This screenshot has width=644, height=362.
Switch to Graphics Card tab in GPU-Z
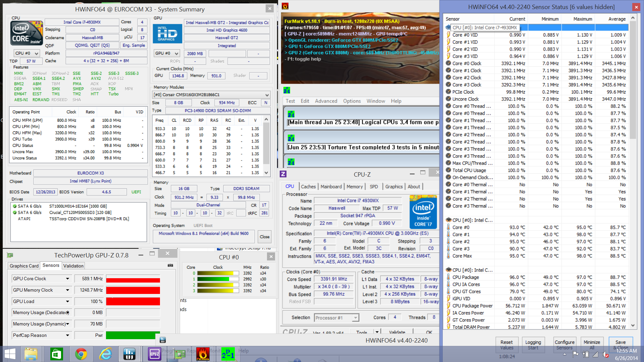point(24,266)
